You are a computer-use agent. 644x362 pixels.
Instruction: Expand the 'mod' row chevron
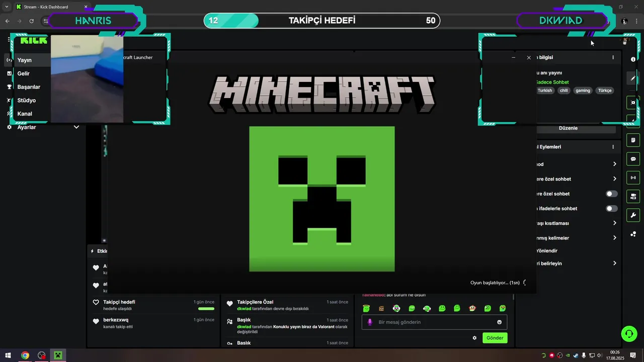click(614, 164)
